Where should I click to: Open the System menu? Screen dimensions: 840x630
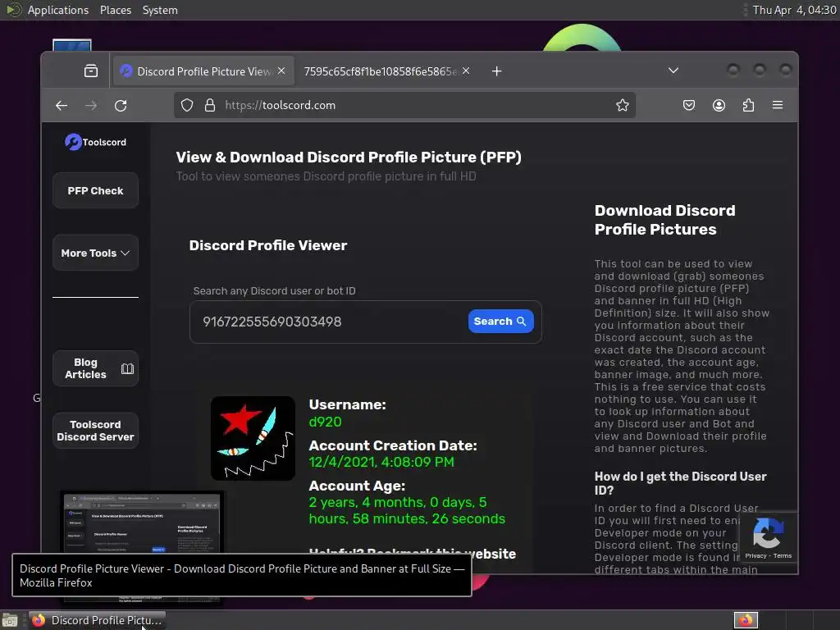pyautogui.click(x=160, y=10)
